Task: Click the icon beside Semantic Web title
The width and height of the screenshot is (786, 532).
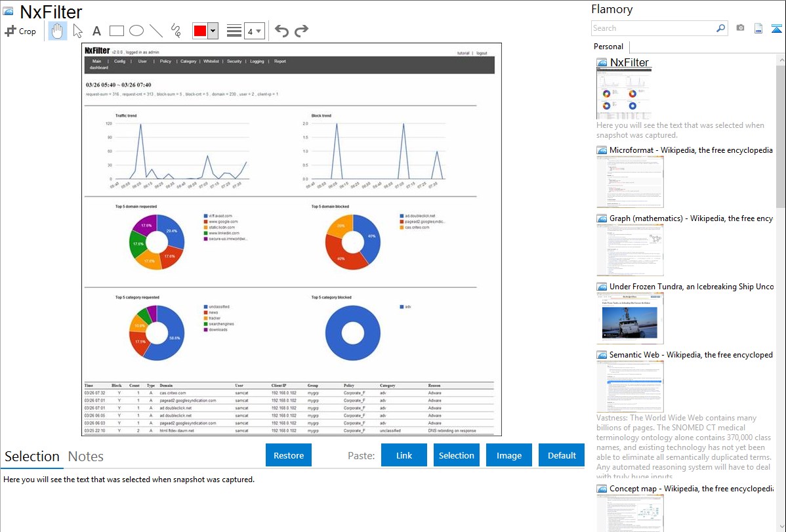Action: (x=602, y=354)
